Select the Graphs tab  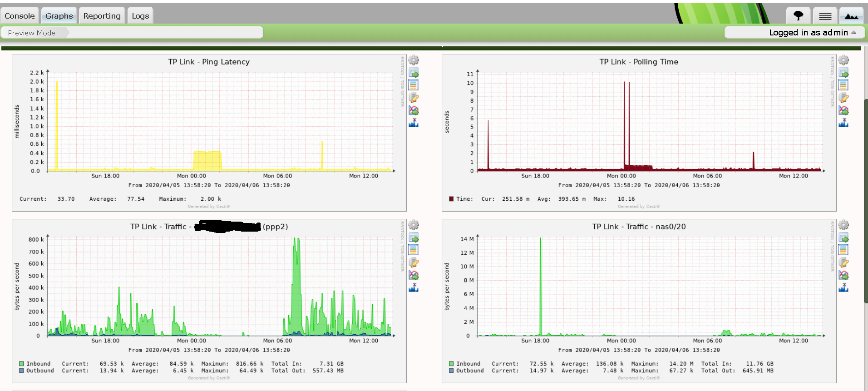[x=59, y=16]
